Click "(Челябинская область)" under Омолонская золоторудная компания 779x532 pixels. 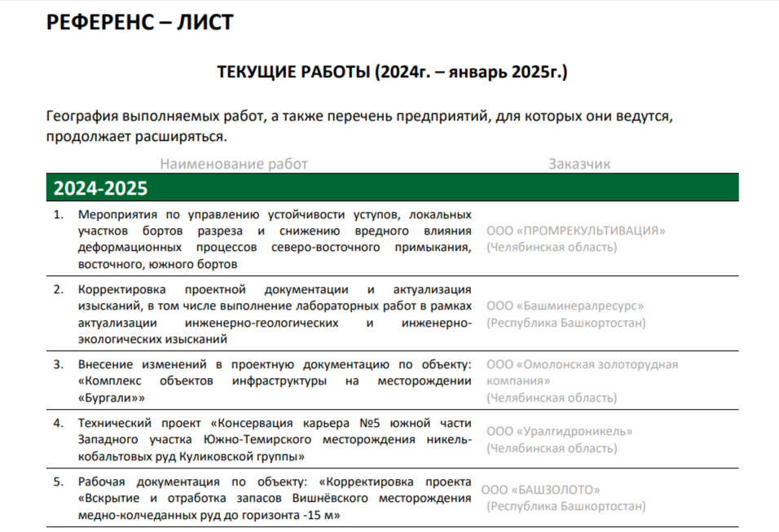552,398
